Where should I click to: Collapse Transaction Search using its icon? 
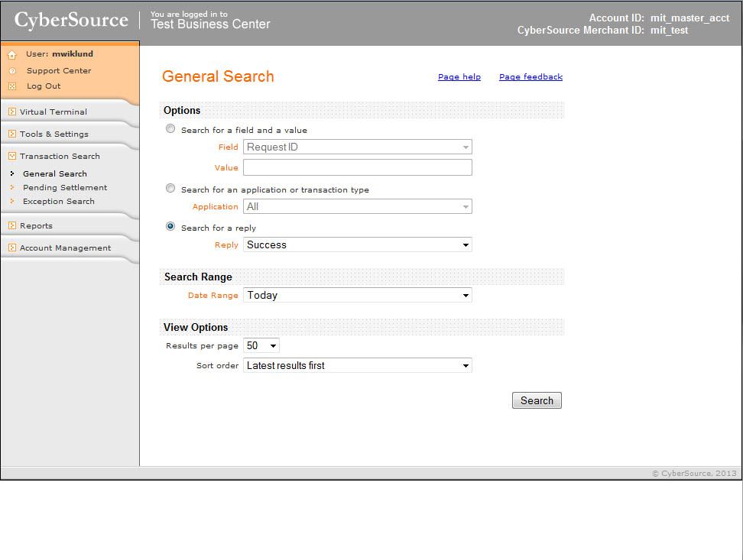12,156
